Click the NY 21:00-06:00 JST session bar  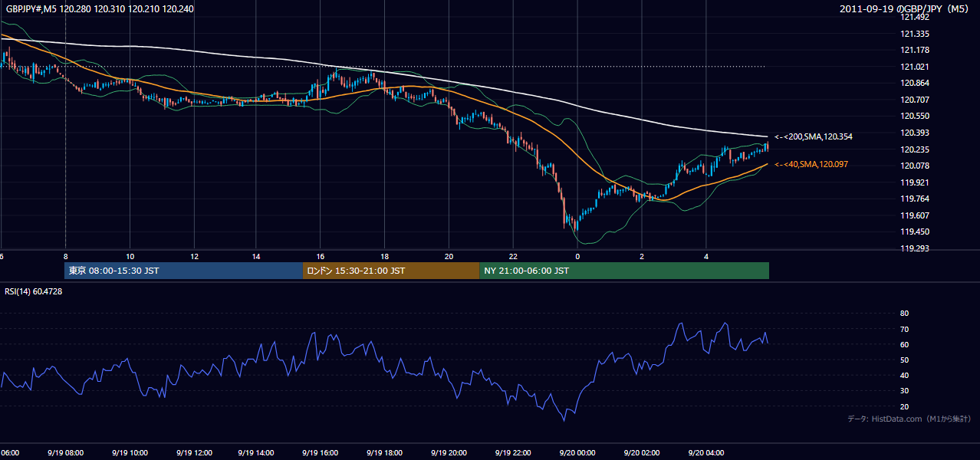tap(624, 271)
